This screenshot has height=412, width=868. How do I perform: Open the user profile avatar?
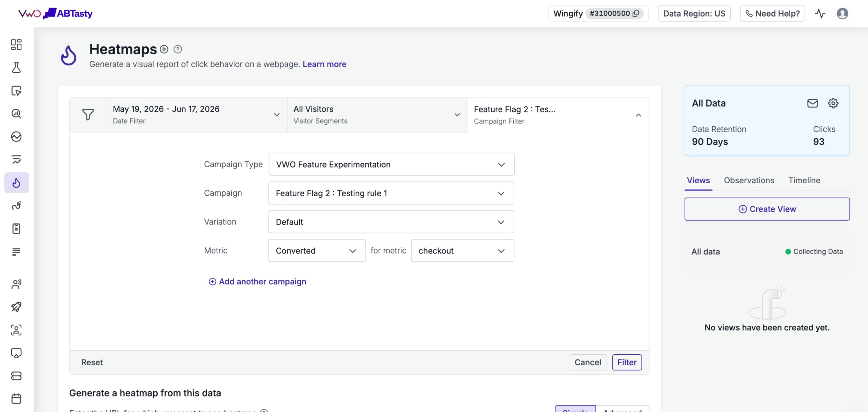coord(843,14)
